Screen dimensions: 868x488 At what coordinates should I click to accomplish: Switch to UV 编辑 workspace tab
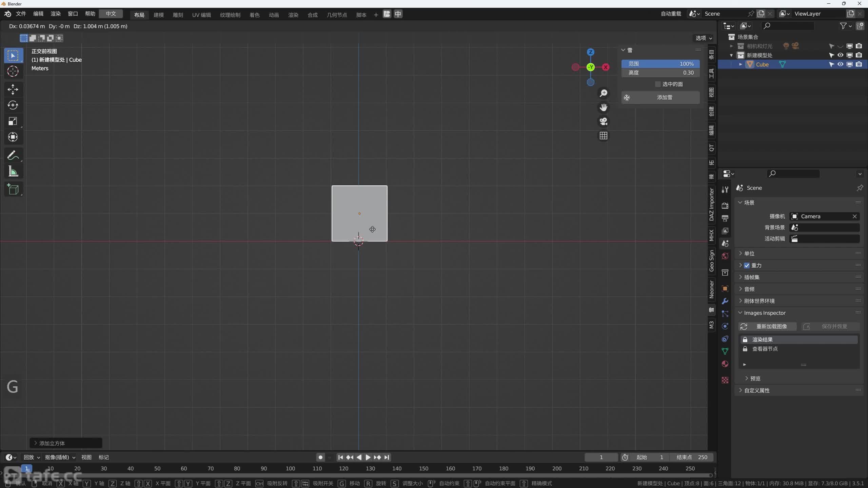(x=201, y=15)
